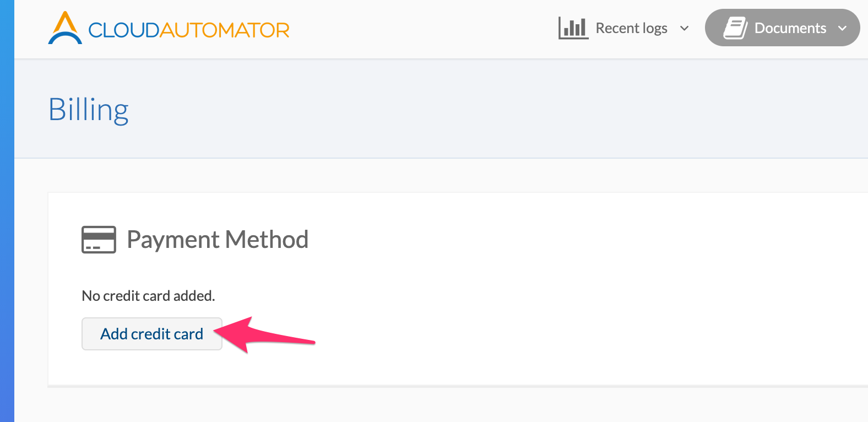Click the blue gradient sidebar strip

tap(7, 220)
